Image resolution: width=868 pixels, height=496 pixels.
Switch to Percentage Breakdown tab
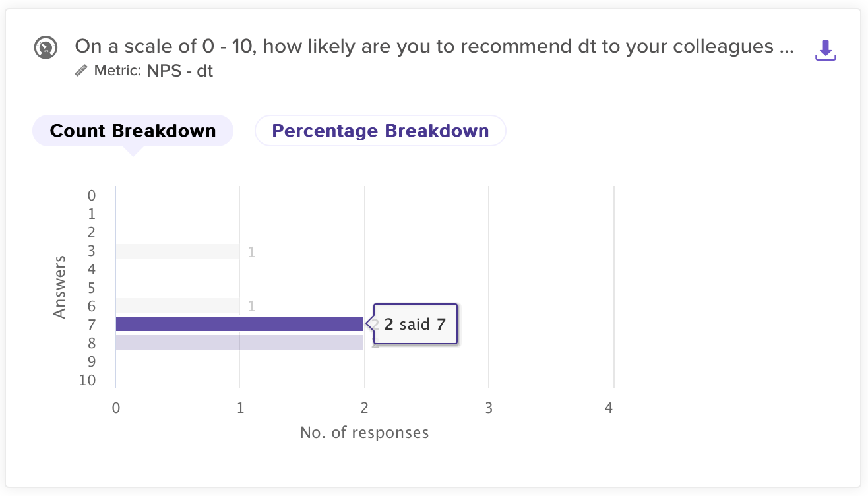click(380, 131)
